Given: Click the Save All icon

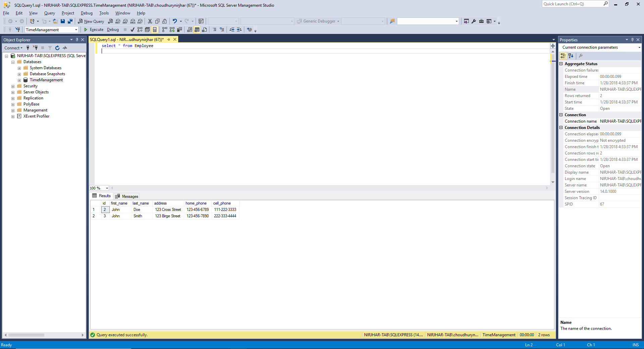Looking at the screenshot, I should pos(70,21).
